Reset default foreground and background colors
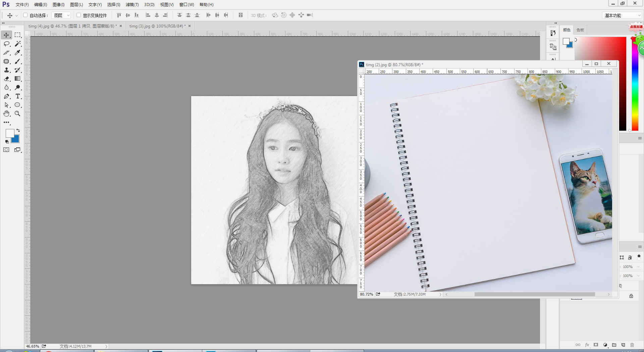This screenshot has height=352, width=644. coord(7,142)
